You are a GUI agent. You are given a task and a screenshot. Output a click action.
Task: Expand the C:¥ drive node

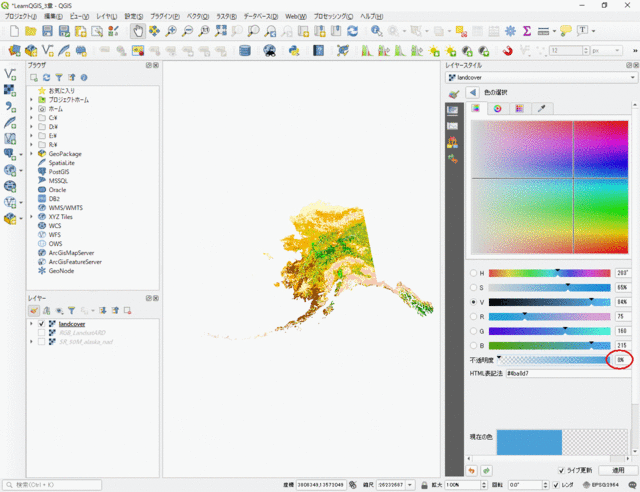point(31,118)
